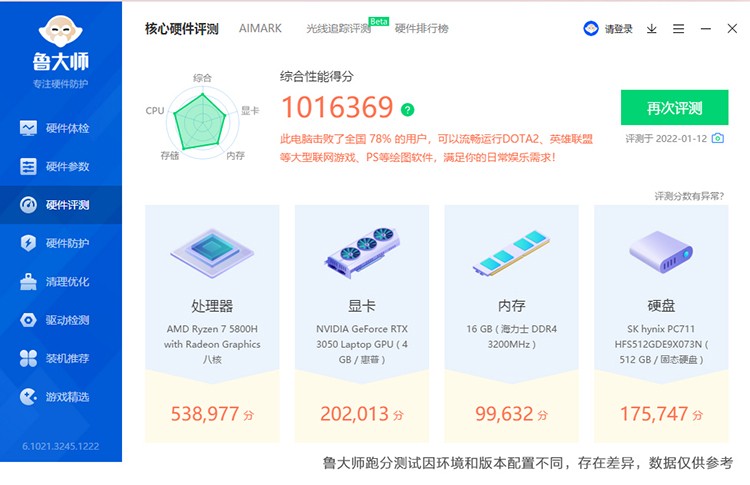Image resolution: width=750 pixels, height=485 pixels.
Task: Click the 内存 card title
Action: (x=511, y=306)
